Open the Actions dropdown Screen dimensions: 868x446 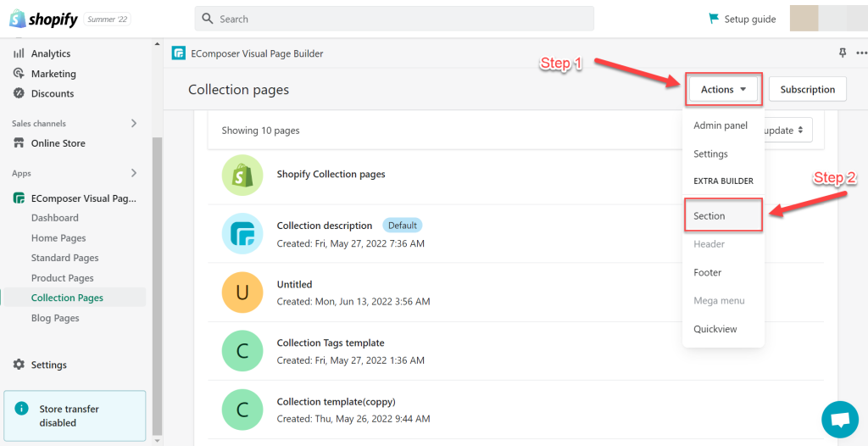[x=724, y=89]
